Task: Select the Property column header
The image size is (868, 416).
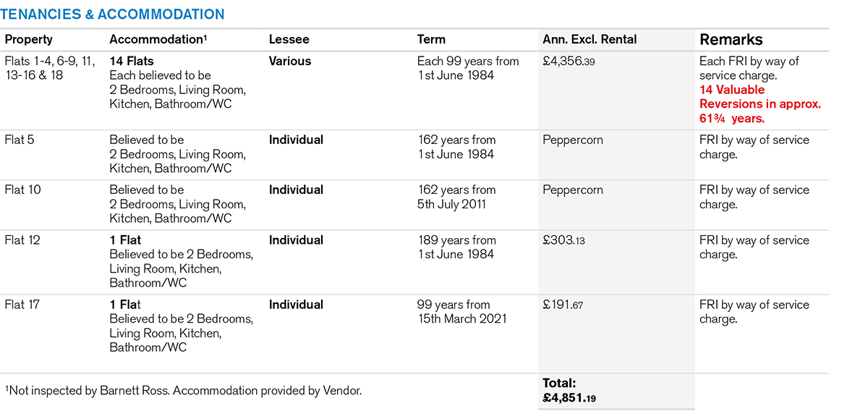Action: pos(29,40)
